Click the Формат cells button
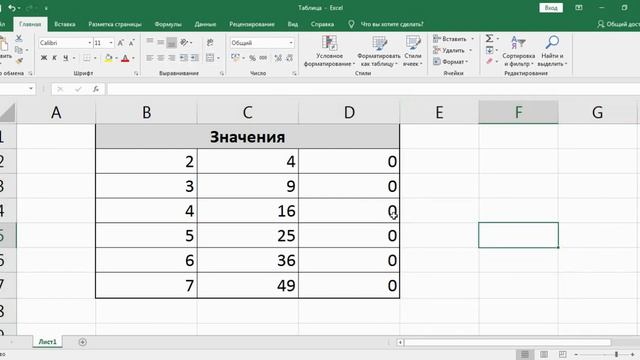The image size is (640, 360). click(x=451, y=62)
